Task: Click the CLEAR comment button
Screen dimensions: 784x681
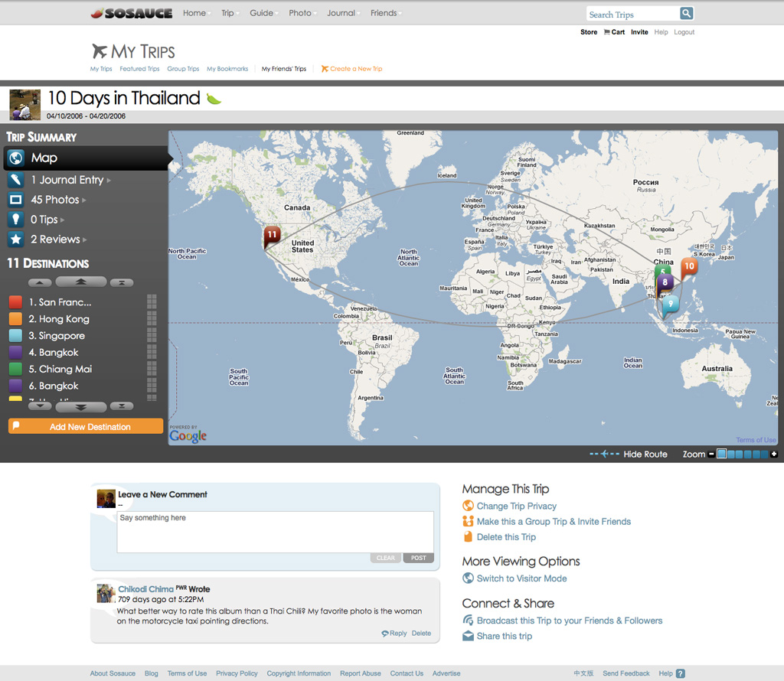Action: click(386, 558)
